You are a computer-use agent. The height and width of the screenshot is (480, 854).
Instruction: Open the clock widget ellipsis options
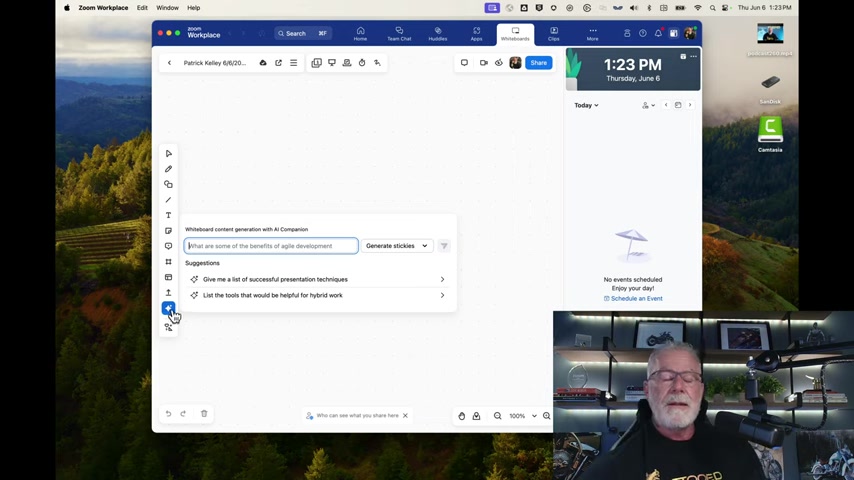pyautogui.click(x=693, y=56)
